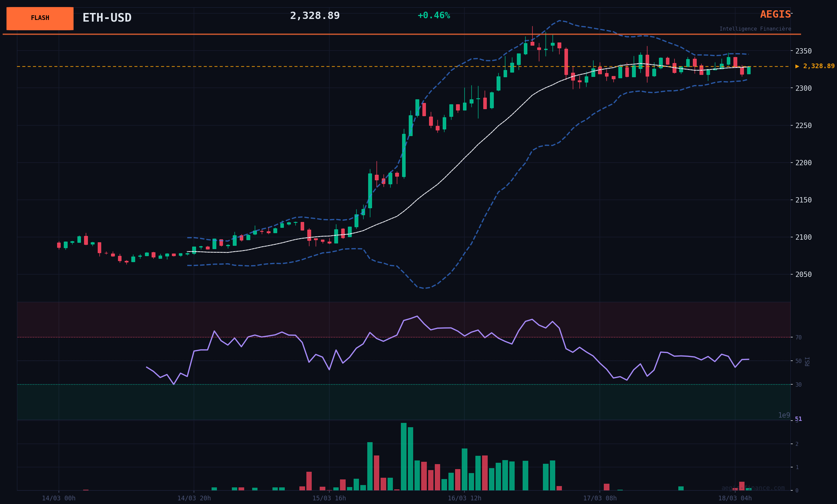Image resolution: width=837 pixels, height=504 pixels.
Task: Click the 1e9 volume scale label
Action: click(x=784, y=415)
